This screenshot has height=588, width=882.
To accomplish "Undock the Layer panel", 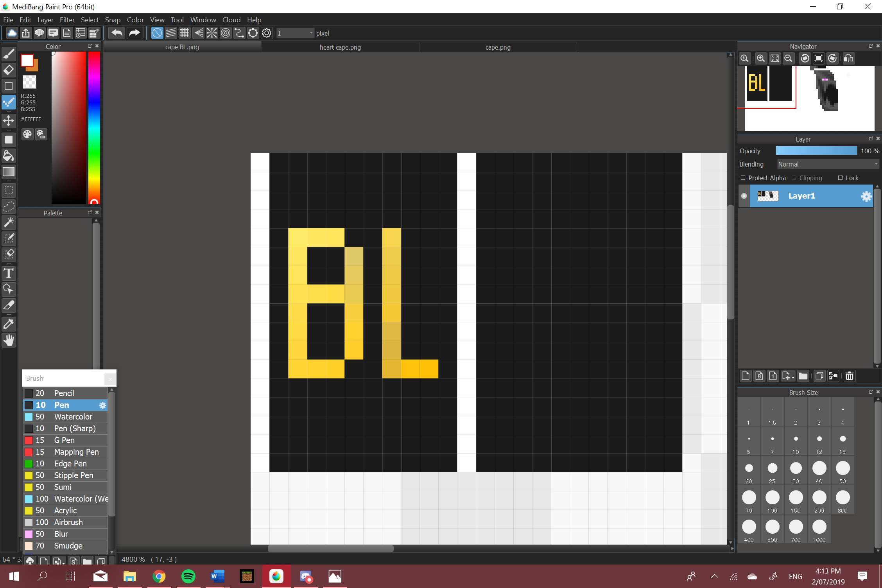I will [871, 139].
